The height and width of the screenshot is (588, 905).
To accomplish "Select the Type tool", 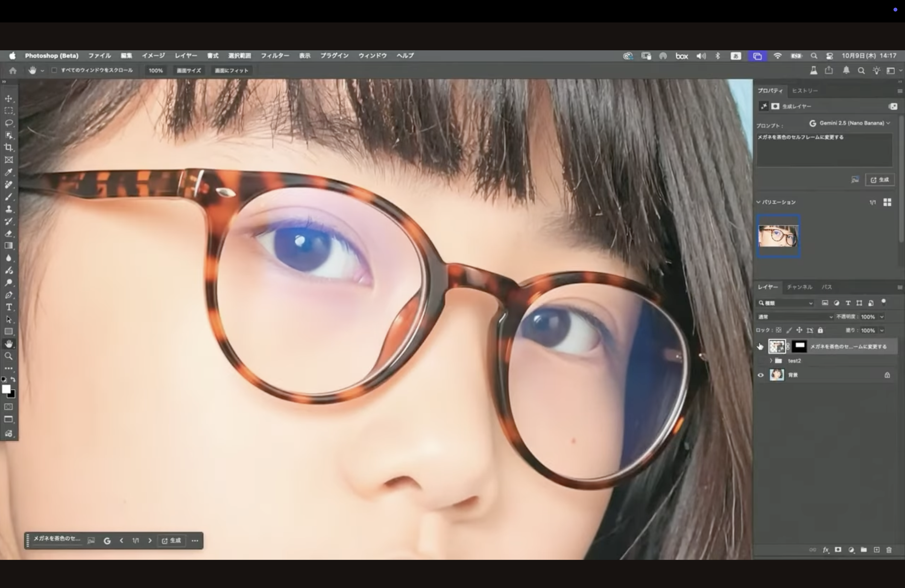I will (x=9, y=307).
